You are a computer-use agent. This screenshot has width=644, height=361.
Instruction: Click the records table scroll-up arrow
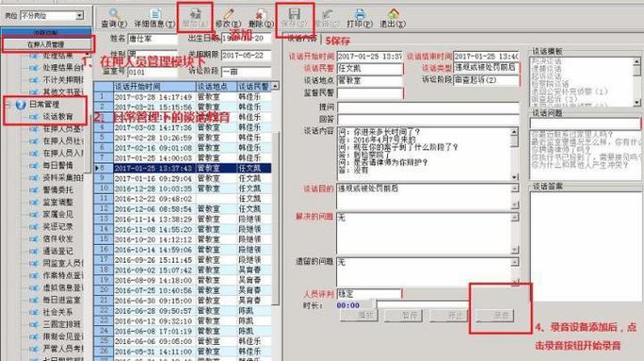275,86
